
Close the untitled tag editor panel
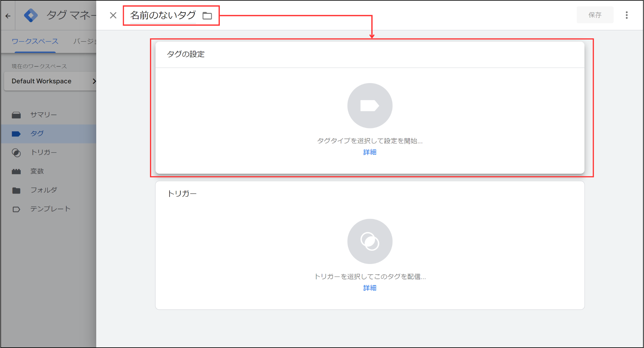pyautogui.click(x=113, y=15)
